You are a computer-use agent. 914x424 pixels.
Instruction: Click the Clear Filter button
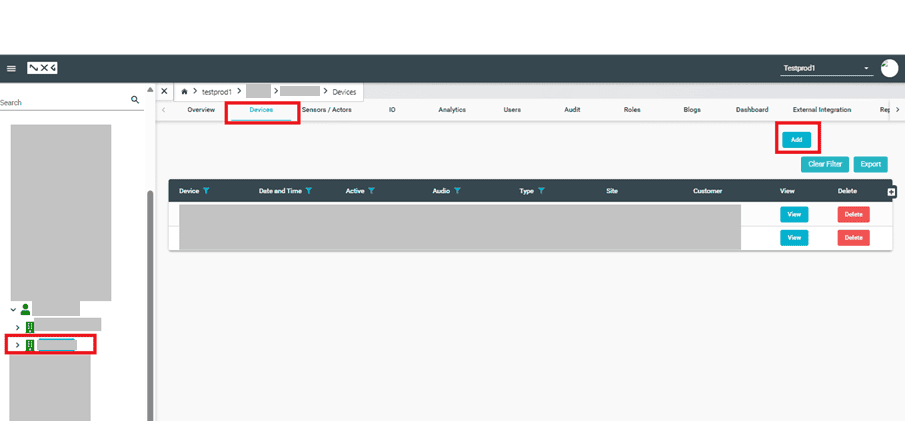click(x=824, y=164)
